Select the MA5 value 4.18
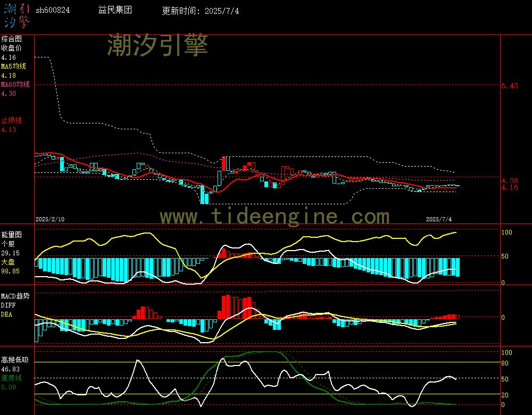This screenshot has height=415, width=532. (9, 76)
